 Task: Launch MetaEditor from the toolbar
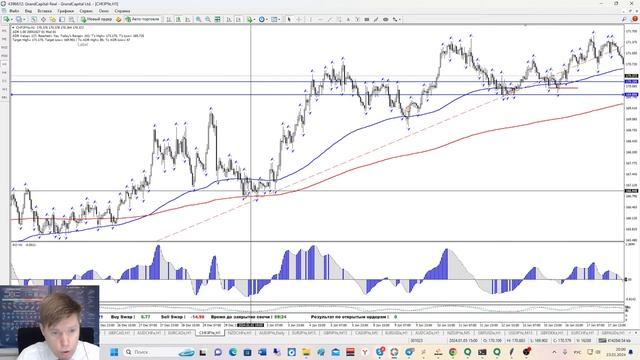pos(118,19)
